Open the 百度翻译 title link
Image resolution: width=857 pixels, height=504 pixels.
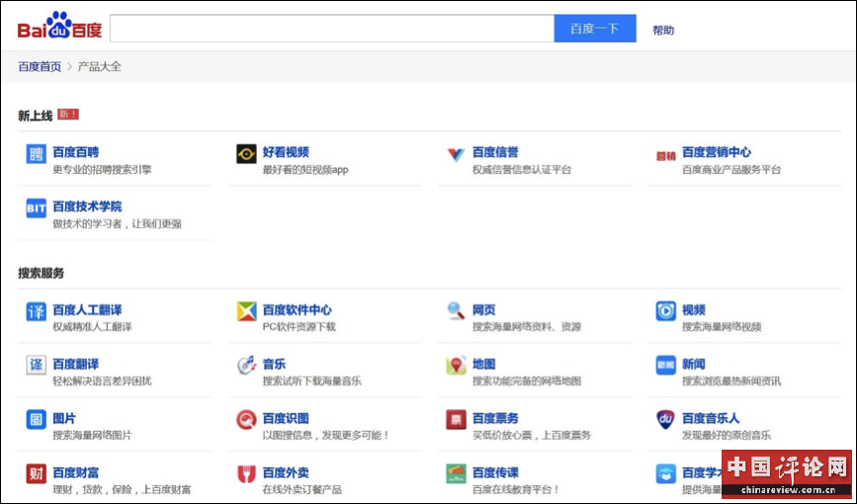click(x=75, y=364)
